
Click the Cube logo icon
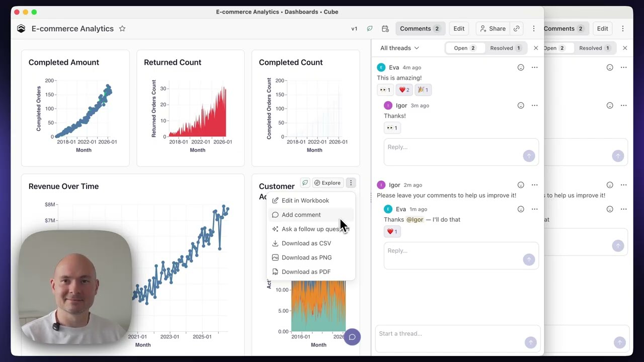(21, 29)
